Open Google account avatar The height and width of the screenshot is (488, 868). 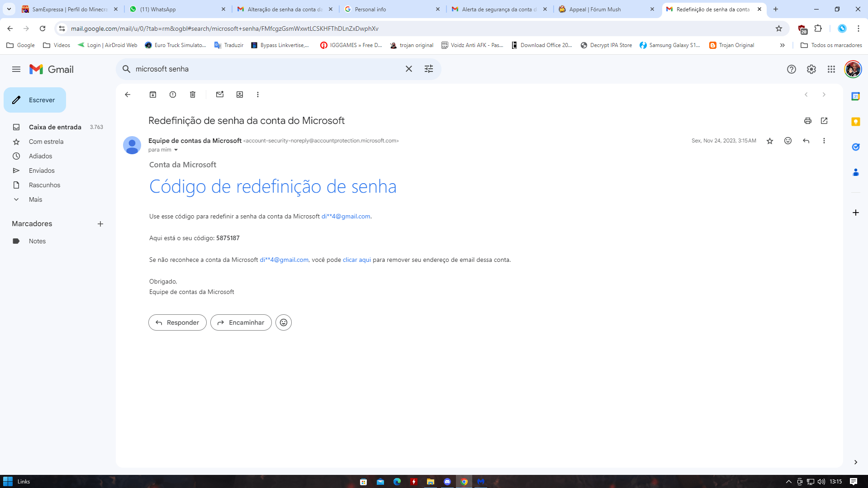pyautogui.click(x=853, y=69)
